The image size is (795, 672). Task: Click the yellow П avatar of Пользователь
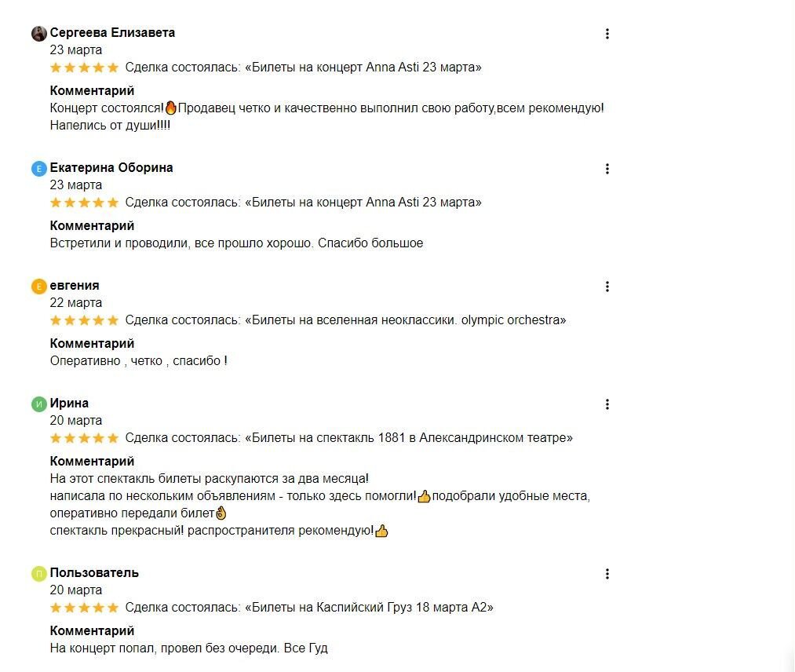click(39, 573)
